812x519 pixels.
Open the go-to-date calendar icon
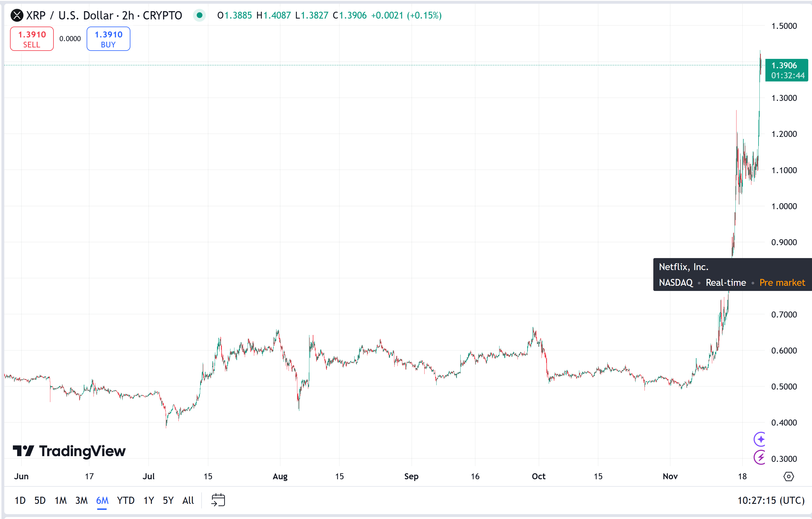218,500
